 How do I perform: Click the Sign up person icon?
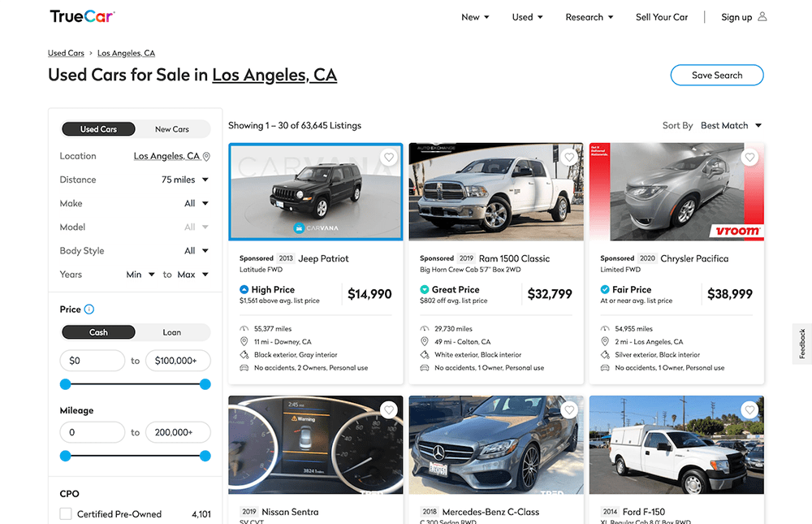tap(761, 16)
